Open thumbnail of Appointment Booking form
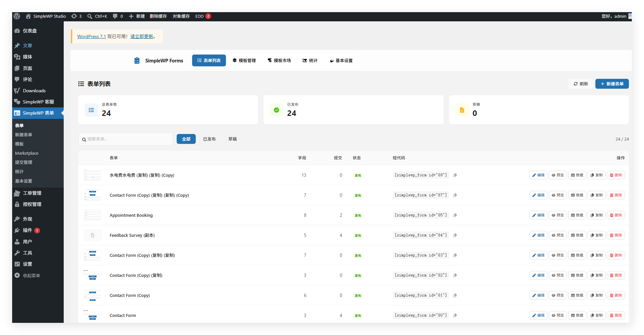 click(x=93, y=215)
